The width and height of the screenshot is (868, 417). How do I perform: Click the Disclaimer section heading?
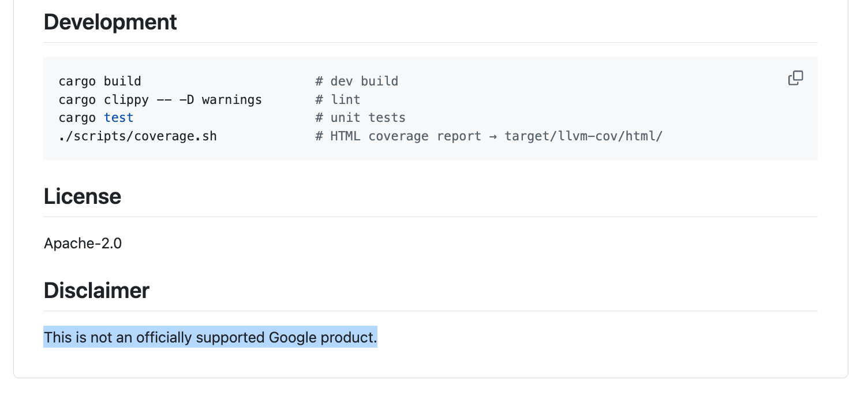click(x=96, y=291)
